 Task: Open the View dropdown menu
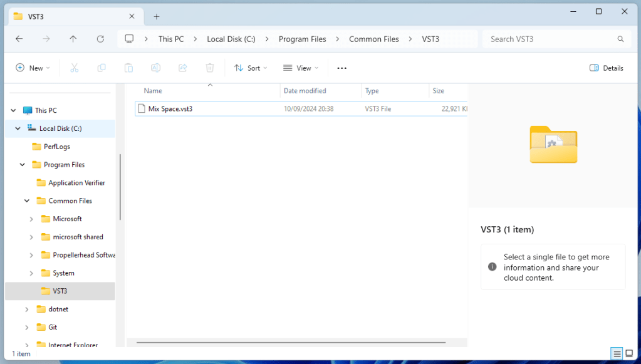tap(300, 68)
